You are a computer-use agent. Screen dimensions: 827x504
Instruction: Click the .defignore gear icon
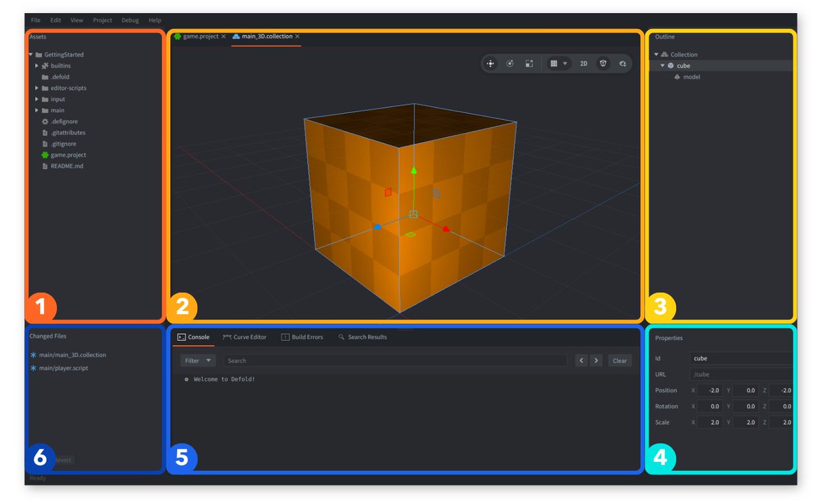(x=43, y=121)
